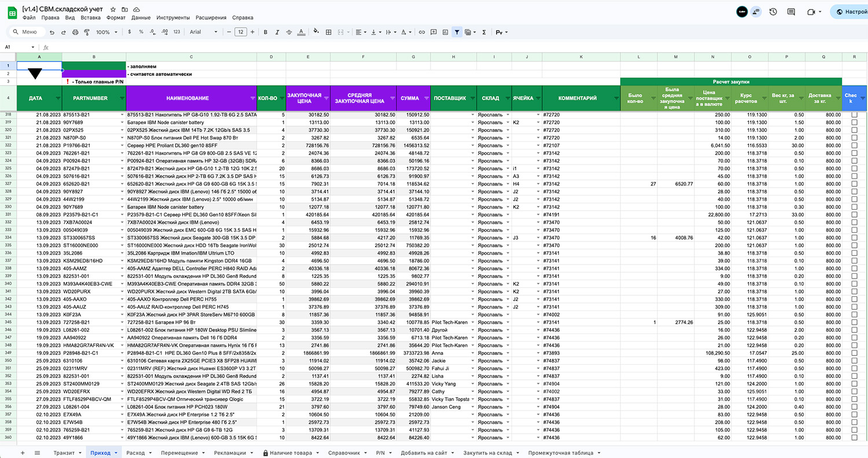Open filter dropdown on ПОСТАВЩИК header

click(472, 98)
